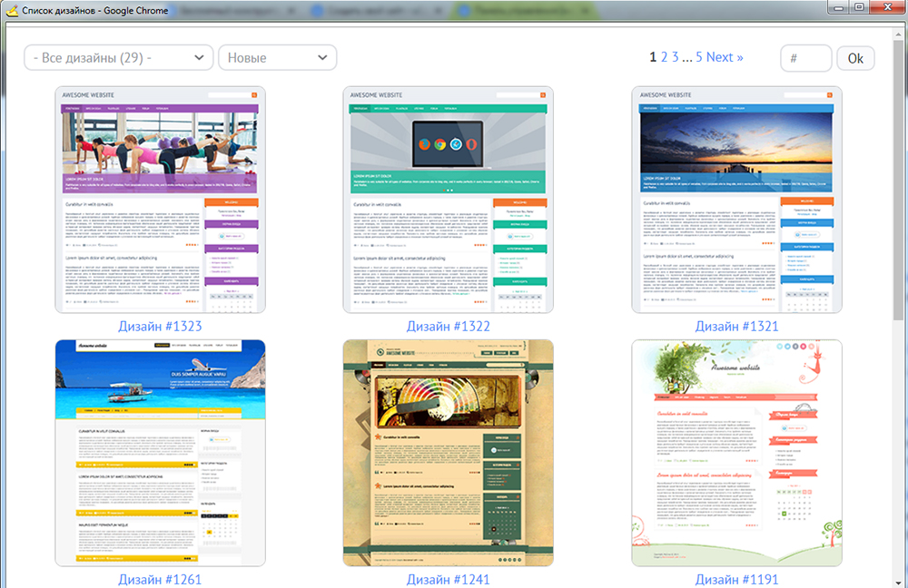Select the sunset pier design #1321 thumbnail
This screenshot has height=588, width=908.
pos(736,200)
